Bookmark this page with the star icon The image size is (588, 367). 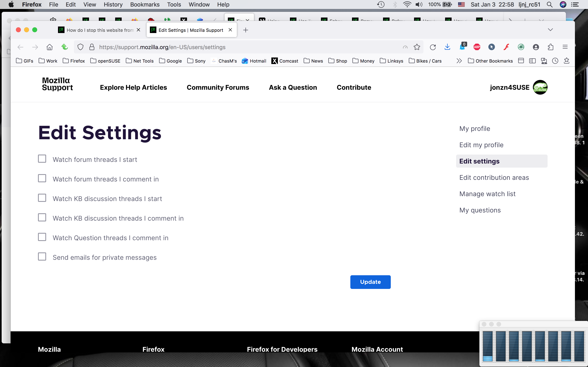pyautogui.click(x=417, y=47)
